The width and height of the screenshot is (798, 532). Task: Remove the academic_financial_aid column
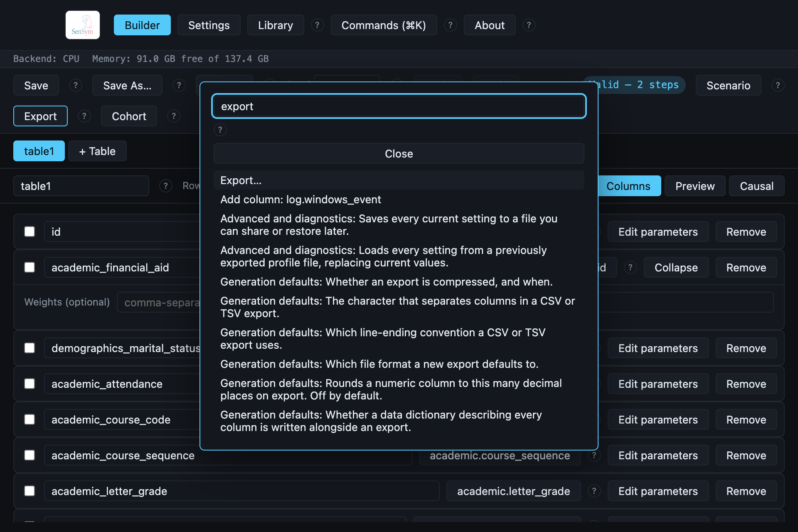[746, 267]
